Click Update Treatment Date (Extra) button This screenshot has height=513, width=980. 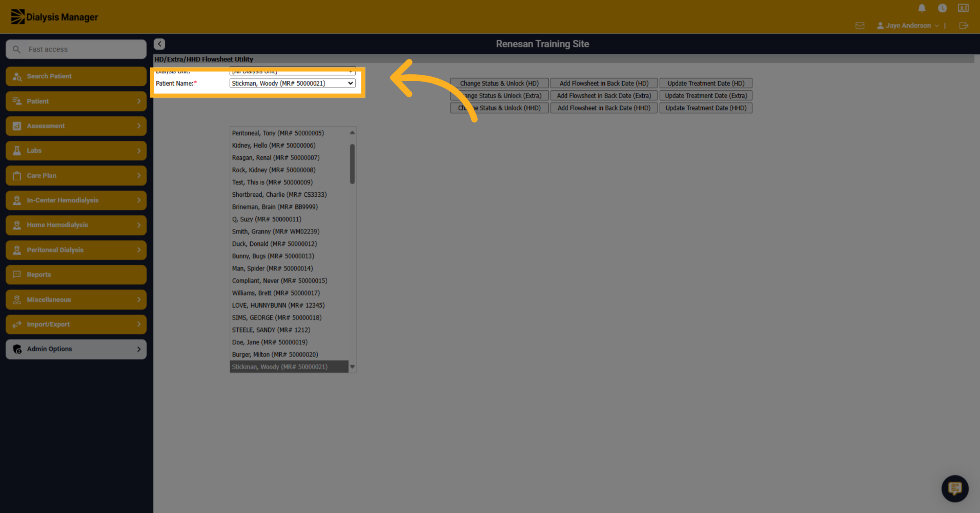click(706, 95)
